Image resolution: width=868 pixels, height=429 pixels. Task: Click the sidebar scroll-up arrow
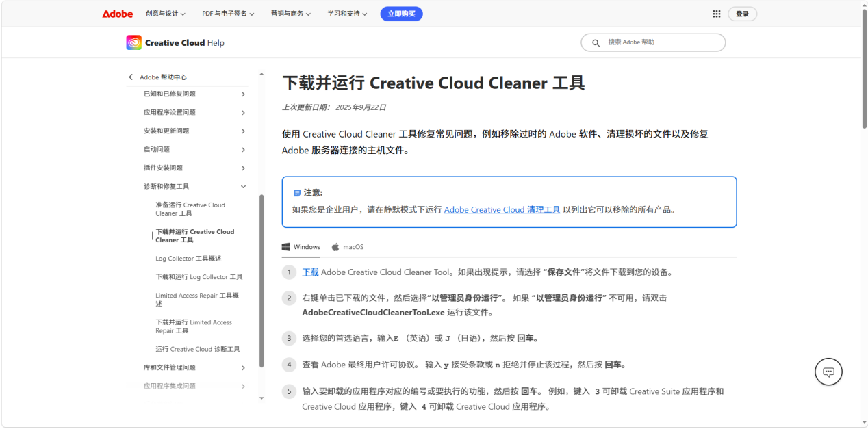261,74
